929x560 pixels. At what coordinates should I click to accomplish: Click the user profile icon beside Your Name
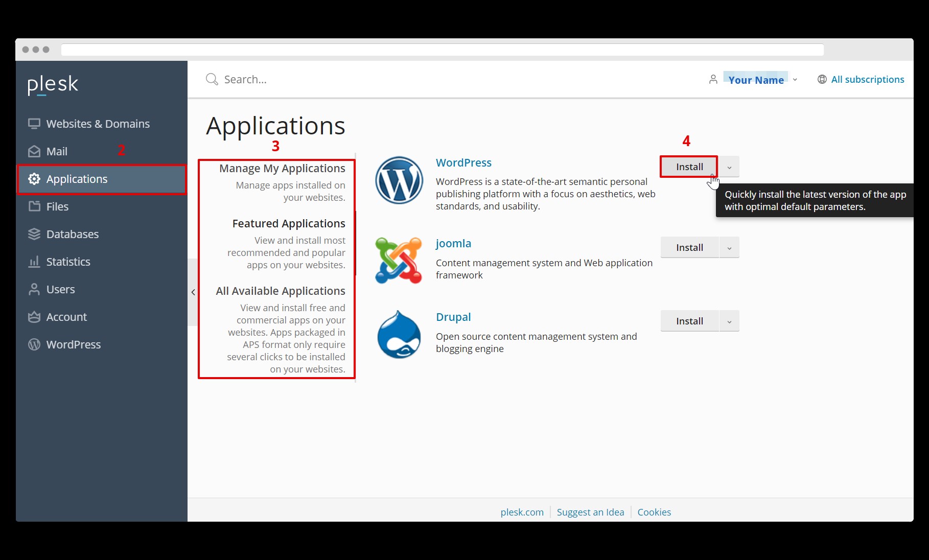713,79
